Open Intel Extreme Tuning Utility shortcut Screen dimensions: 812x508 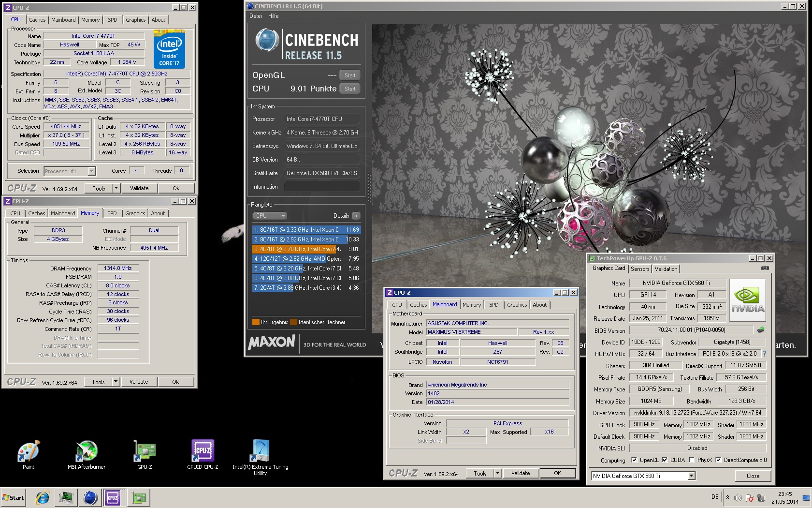(x=261, y=457)
